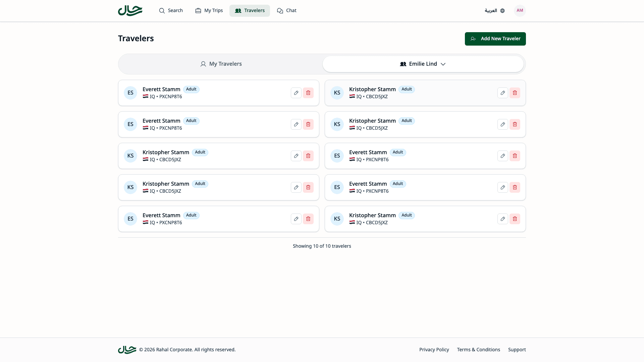Screen dimensions: 644x362
Task: Switch to the My Travelers tab
Action: [221, 64]
